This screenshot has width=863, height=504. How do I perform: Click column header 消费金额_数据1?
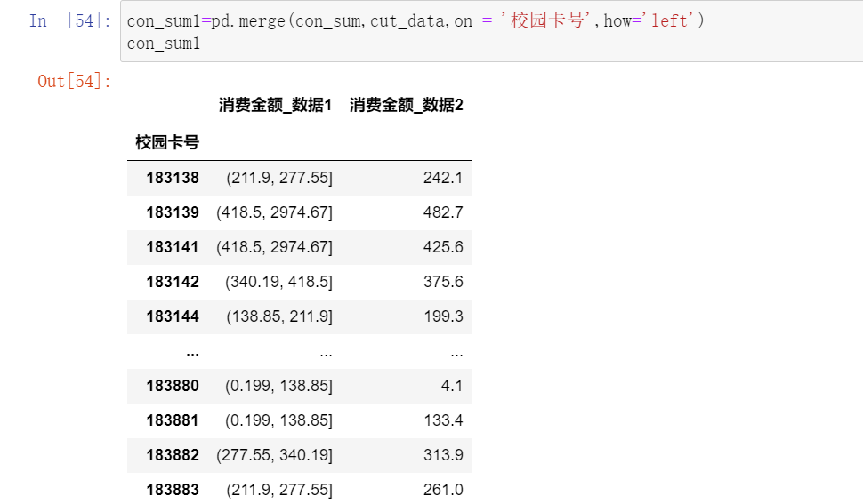275,105
